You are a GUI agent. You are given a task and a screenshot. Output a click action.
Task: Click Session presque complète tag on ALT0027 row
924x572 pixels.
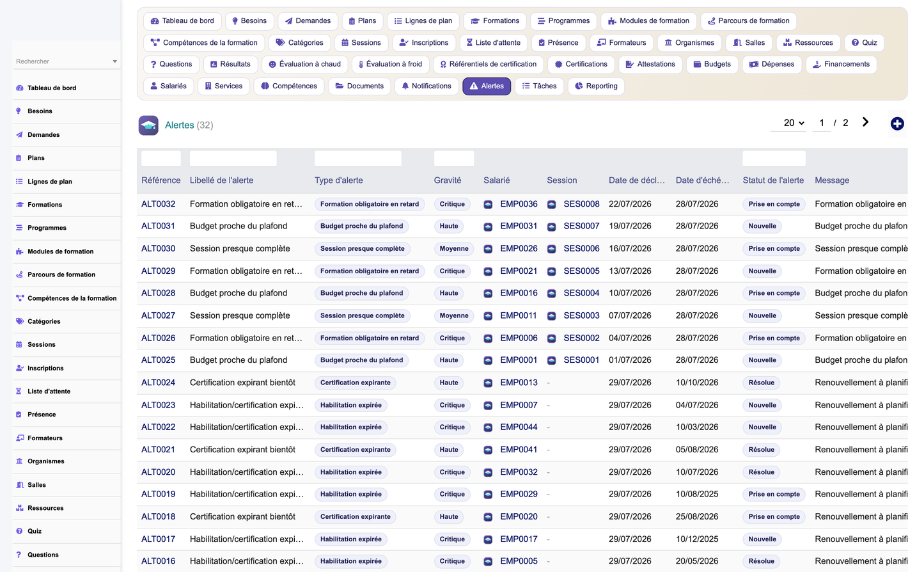pyautogui.click(x=363, y=315)
